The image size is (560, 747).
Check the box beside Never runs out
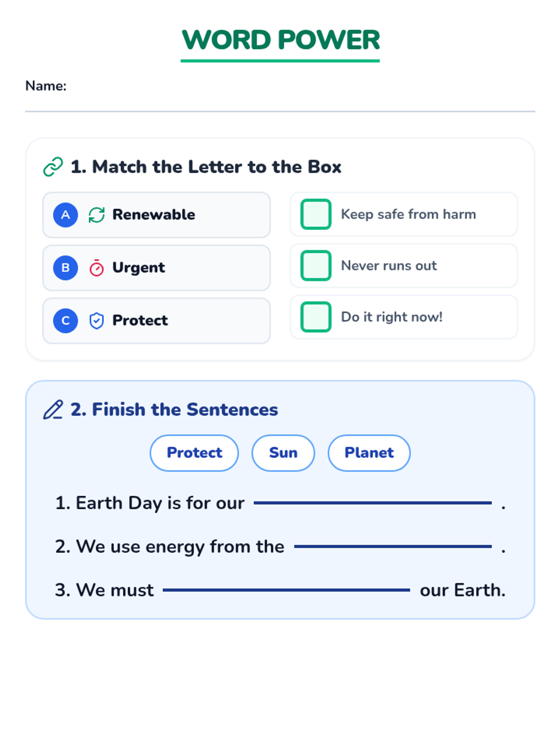316,266
